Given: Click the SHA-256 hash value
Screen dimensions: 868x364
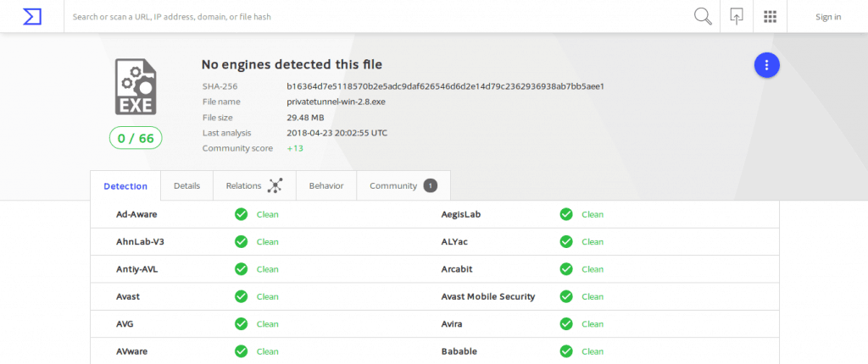Looking at the screenshot, I should pos(445,86).
